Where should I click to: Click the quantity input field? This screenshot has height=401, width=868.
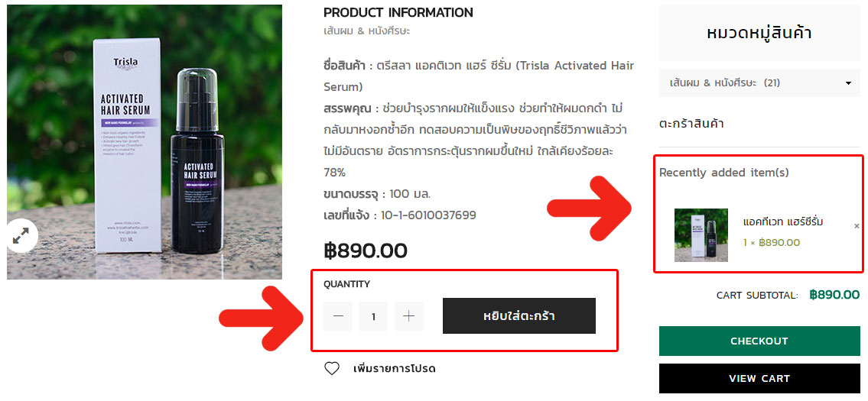tap(373, 316)
